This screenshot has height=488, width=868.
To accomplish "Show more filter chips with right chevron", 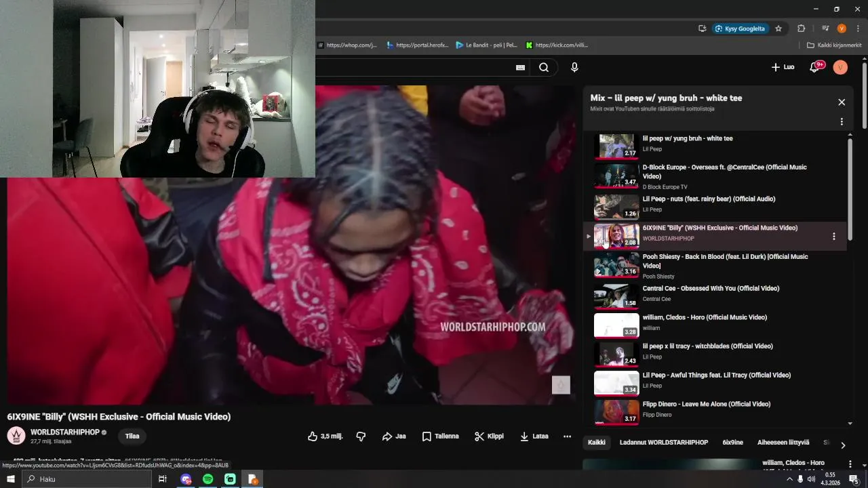I will click(843, 445).
